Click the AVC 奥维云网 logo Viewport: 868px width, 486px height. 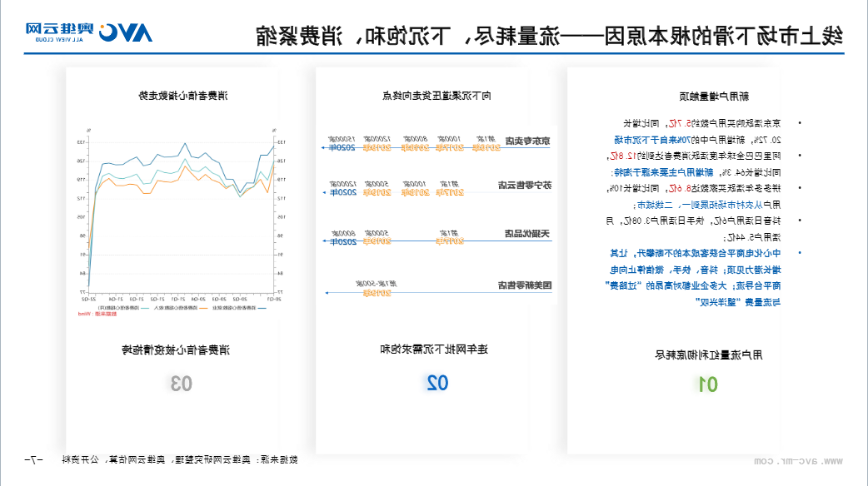point(88,32)
